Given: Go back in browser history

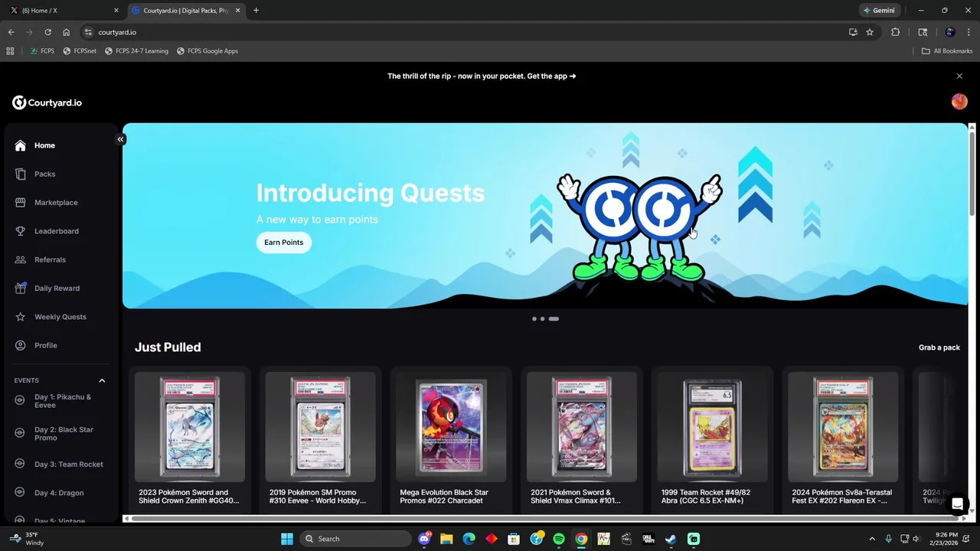Looking at the screenshot, I should click(11, 32).
